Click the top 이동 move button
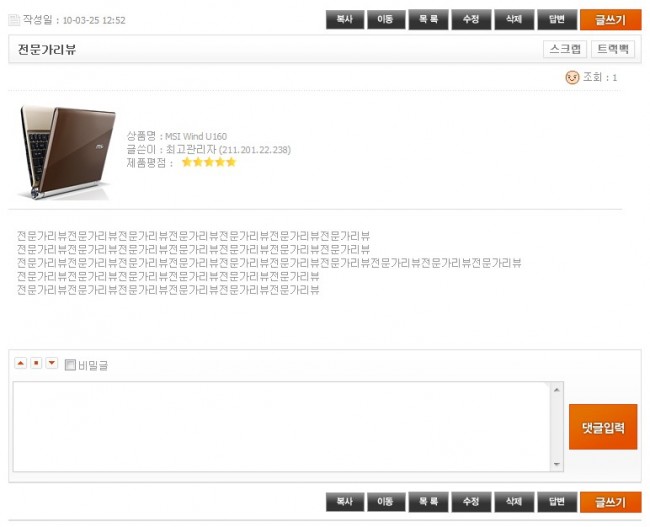The image size is (650, 527). click(x=386, y=19)
